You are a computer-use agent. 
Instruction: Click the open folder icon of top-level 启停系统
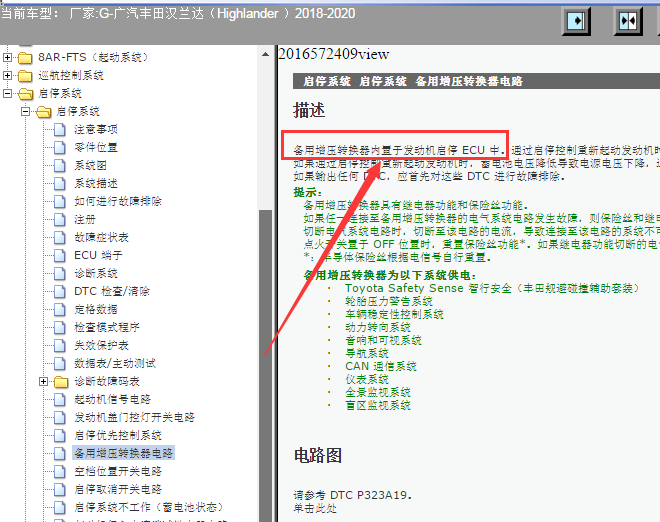point(26,93)
